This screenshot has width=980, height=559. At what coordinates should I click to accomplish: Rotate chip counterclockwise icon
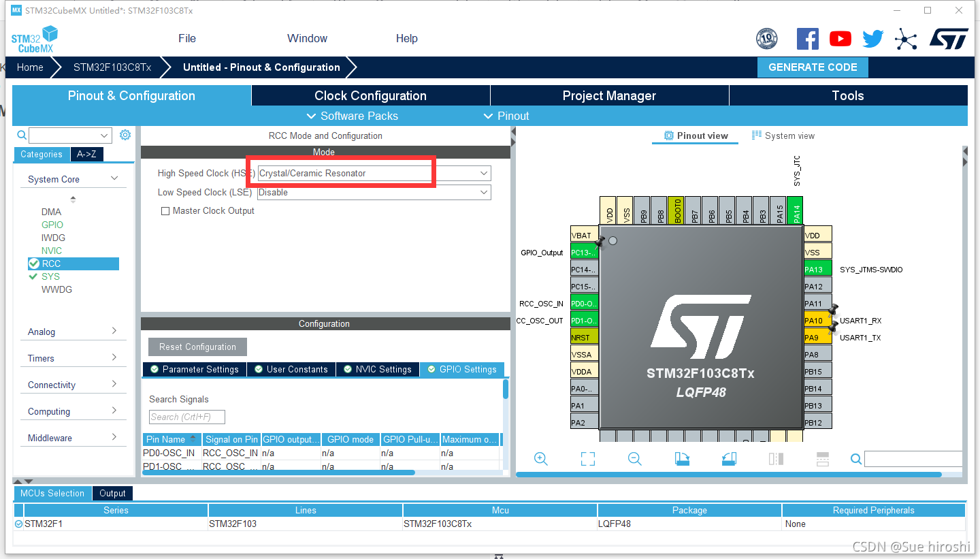[x=729, y=459]
